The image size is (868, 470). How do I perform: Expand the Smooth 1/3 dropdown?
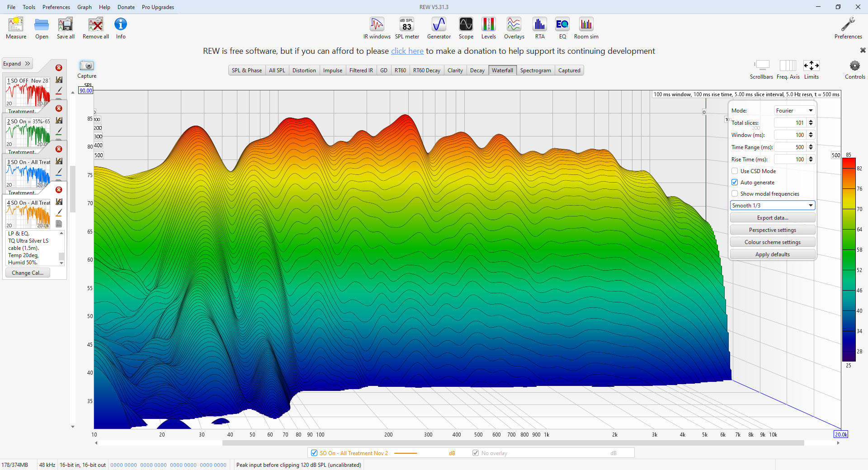point(772,206)
